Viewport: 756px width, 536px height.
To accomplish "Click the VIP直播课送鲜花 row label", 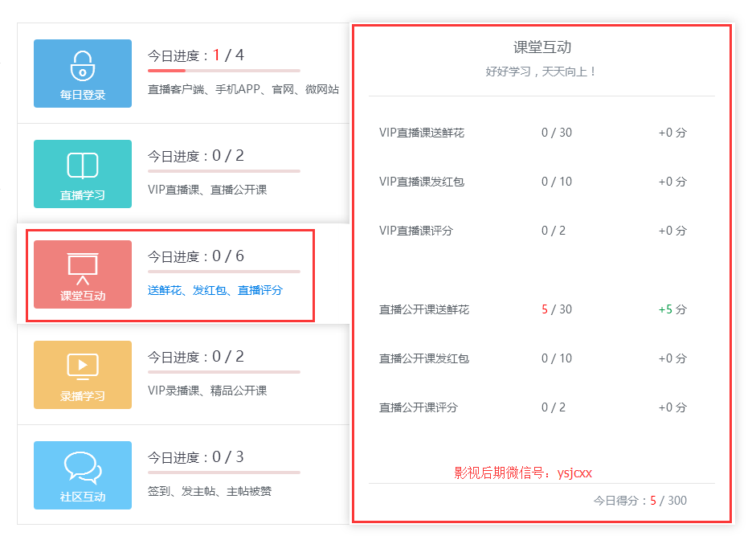I will coord(422,133).
